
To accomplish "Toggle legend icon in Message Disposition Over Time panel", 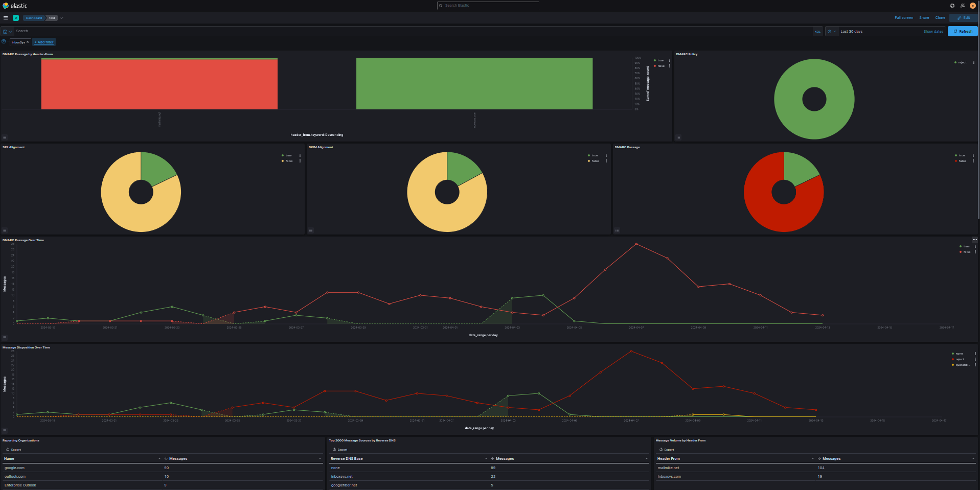I will (x=5, y=431).
